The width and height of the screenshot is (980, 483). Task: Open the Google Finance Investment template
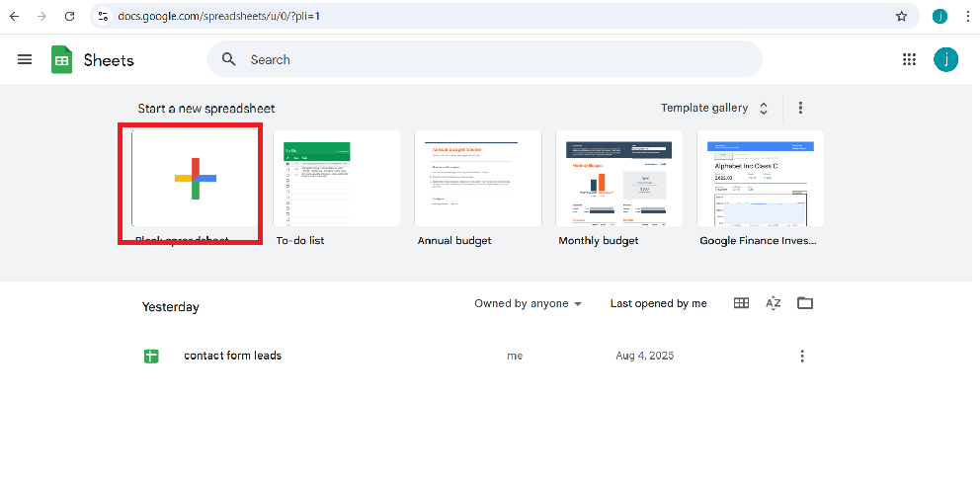pyautogui.click(x=760, y=178)
